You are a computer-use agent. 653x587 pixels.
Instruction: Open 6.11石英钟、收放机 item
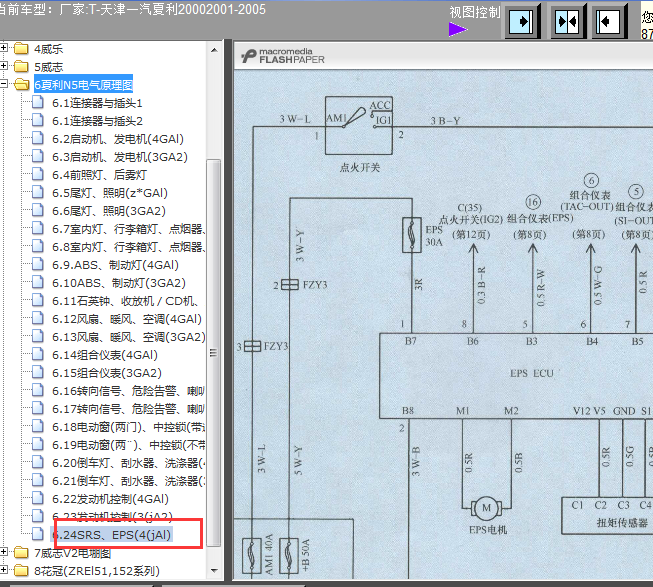pos(125,301)
